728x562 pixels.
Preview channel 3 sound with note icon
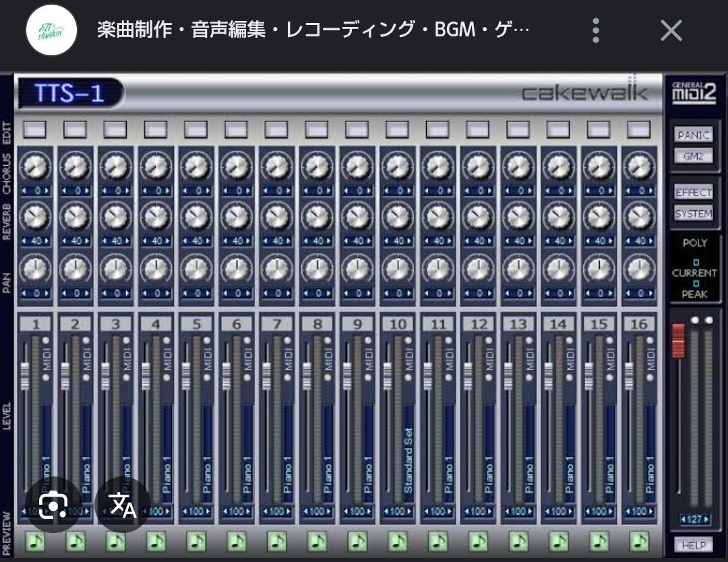click(116, 541)
